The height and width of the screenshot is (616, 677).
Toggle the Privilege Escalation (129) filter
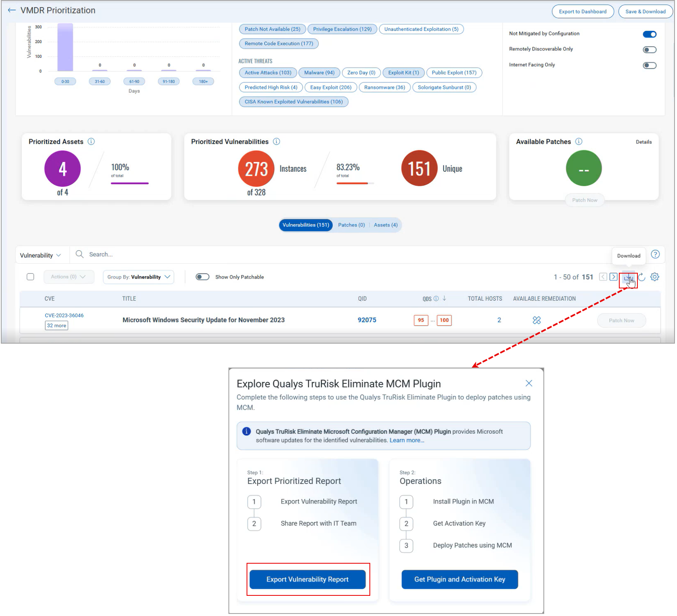pyautogui.click(x=342, y=29)
